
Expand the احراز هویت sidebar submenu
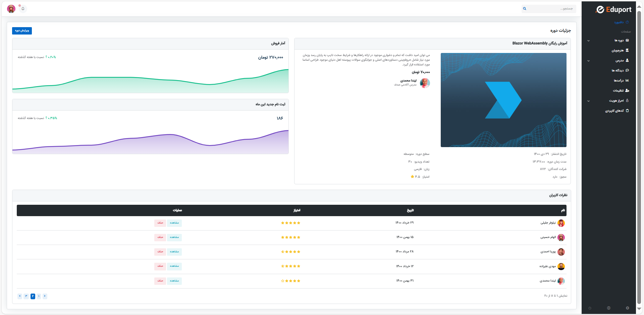(x=588, y=101)
